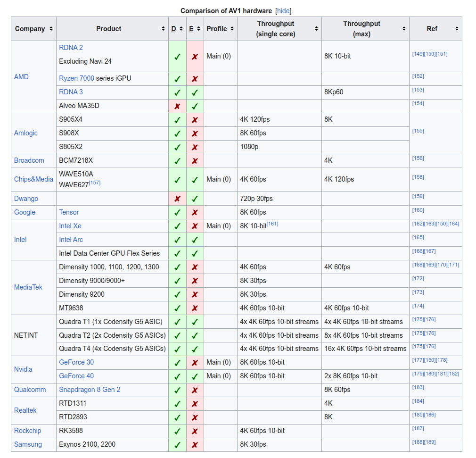Sort by Profile column arrows
This screenshot has height=458, width=476.
click(232, 29)
